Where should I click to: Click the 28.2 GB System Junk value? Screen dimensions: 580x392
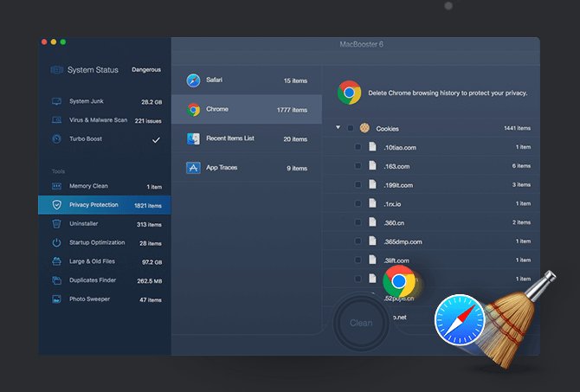pyautogui.click(x=151, y=102)
